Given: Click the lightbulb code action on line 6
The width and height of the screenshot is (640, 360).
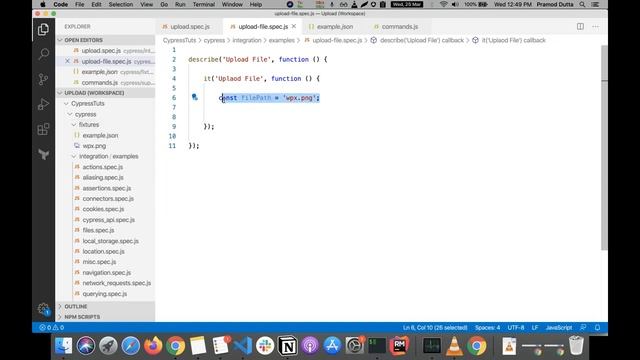Looking at the screenshot, I should pos(195,97).
